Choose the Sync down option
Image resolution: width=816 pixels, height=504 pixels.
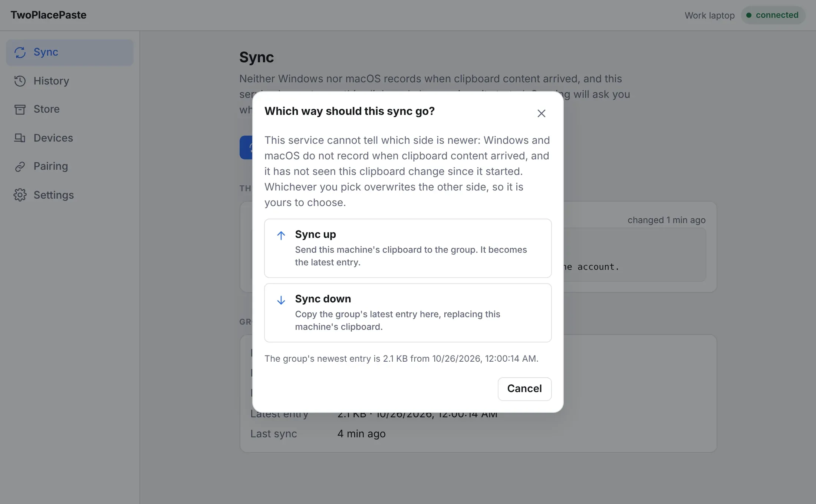click(408, 313)
